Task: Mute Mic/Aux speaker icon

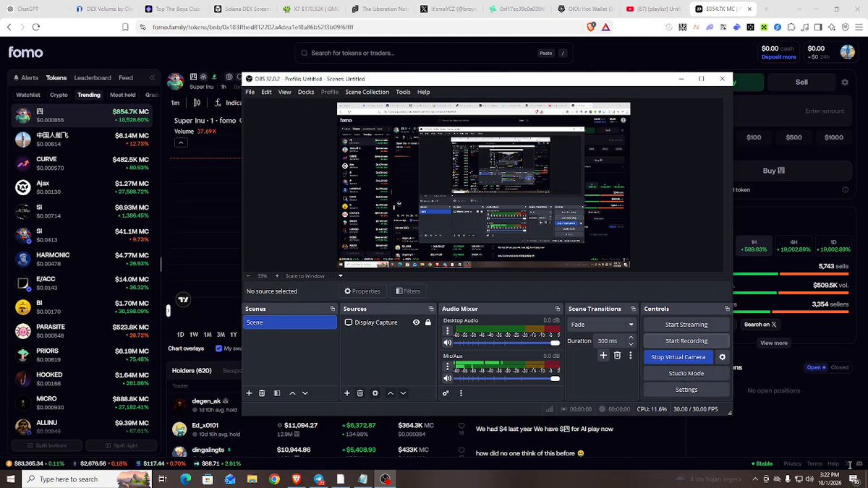Action: (x=448, y=378)
